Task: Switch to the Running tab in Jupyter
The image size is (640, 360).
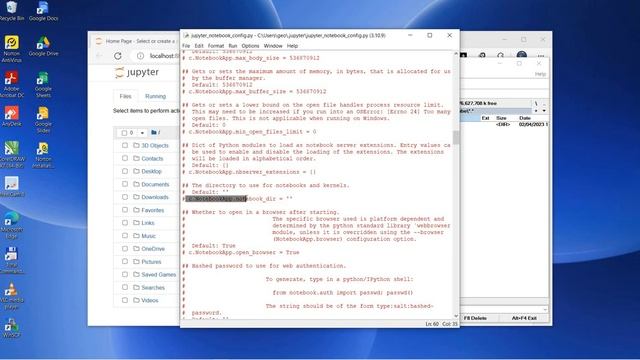Action: click(x=156, y=96)
